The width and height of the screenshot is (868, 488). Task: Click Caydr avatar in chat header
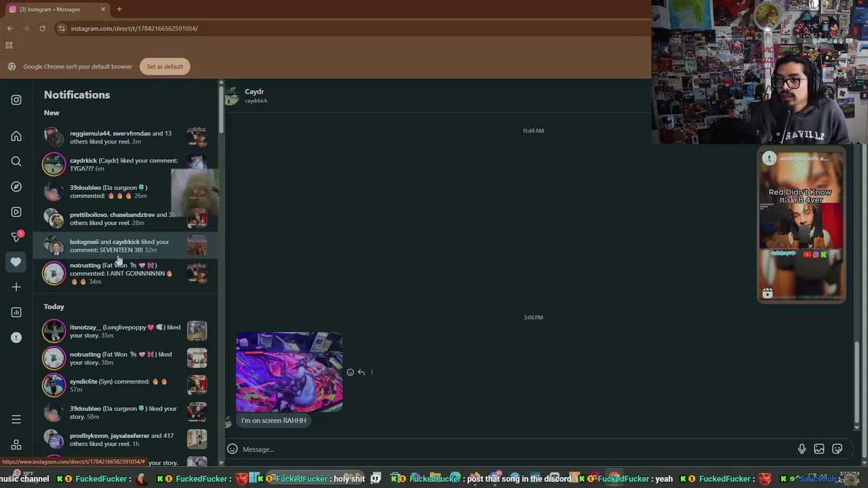[x=233, y=96]
